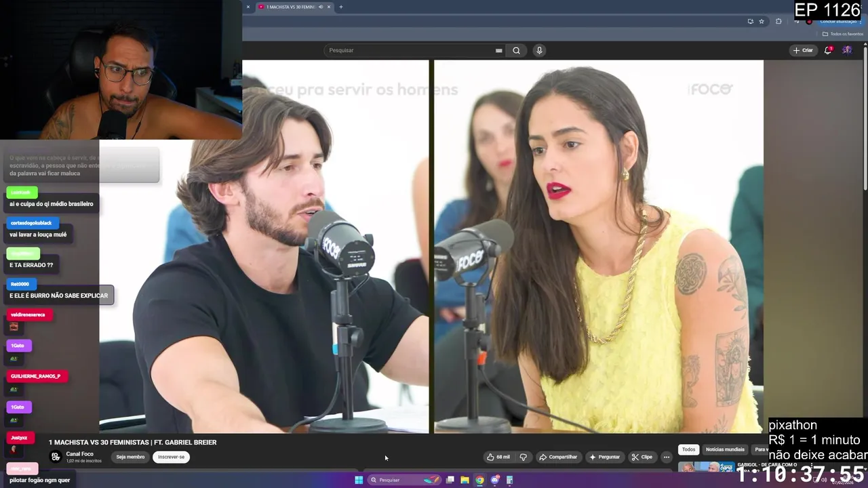Mute the tab using its speaker icon

click(320, 7)
